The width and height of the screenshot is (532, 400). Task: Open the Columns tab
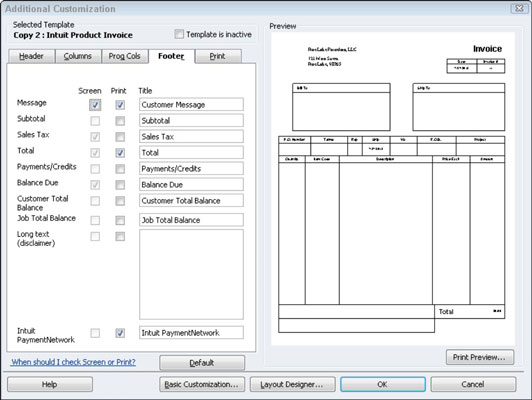click(x=78, y=56)
